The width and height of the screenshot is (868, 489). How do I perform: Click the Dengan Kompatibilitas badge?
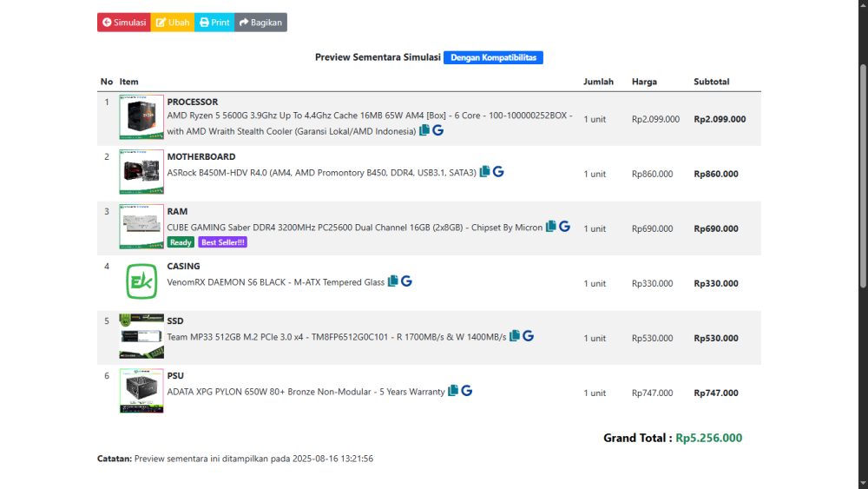click(x=493, y=57)
